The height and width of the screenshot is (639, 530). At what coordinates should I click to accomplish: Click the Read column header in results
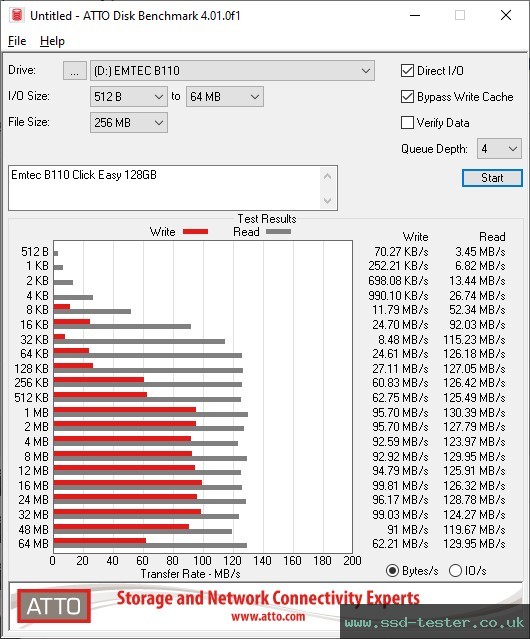click(x=492, y=236)
